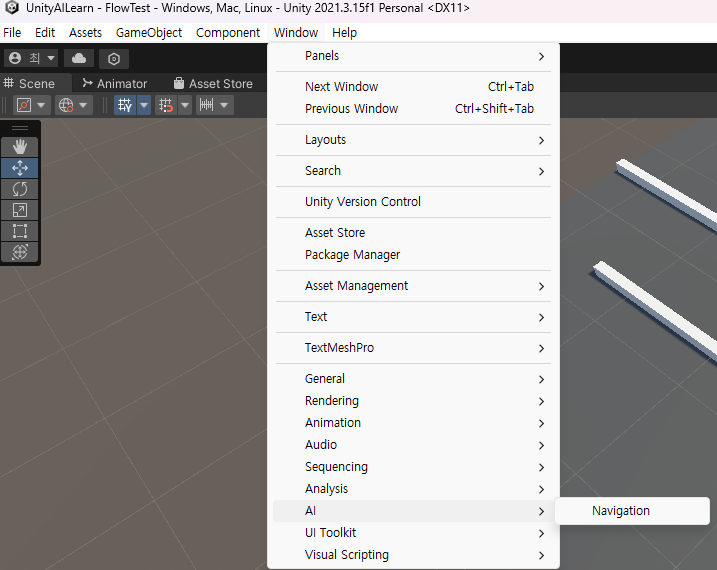Image resolution: width=717 pixels, height=570 pixels.
Task: Close the open Window menu
Action: [296, 33]
